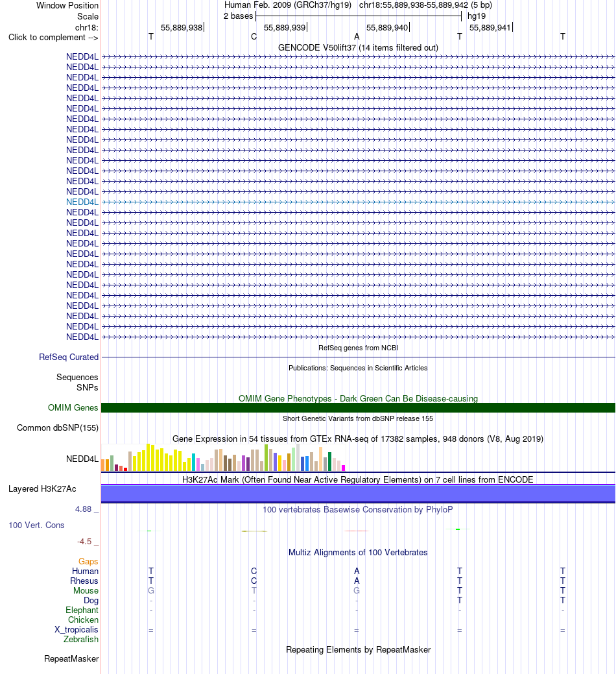Click base A in the complement sequence row
This screenshot has width=616, height=674.
(357, 36)
